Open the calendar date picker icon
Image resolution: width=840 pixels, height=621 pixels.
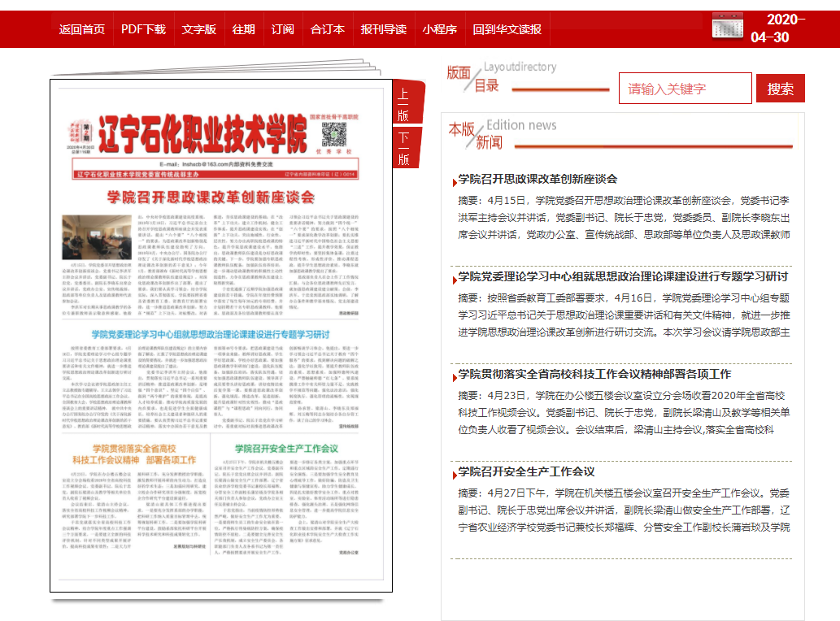tap(727, 26)
